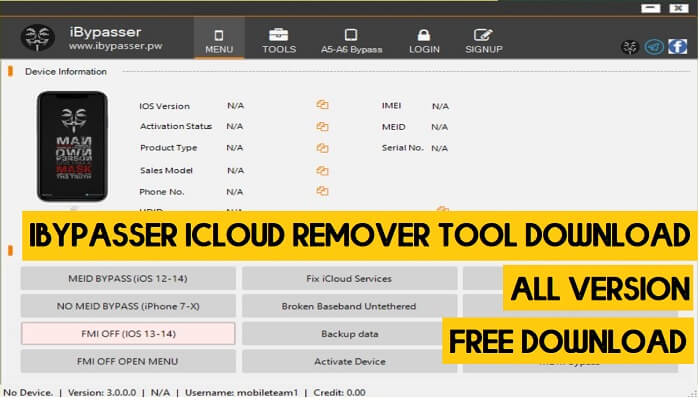Copy the Phone No. value
This screenshot has width=700, height=400.
click(x=322, y=191)
